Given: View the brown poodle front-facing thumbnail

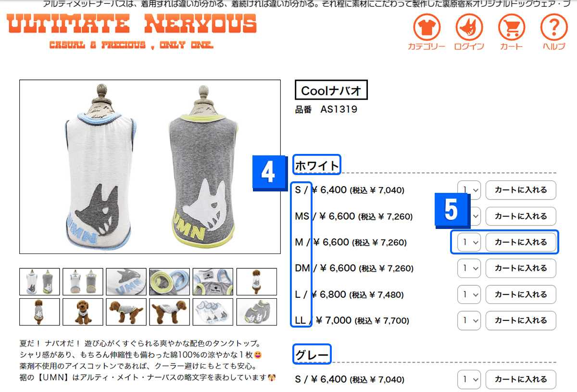Looking at the screenshot, I should point(83,312).
